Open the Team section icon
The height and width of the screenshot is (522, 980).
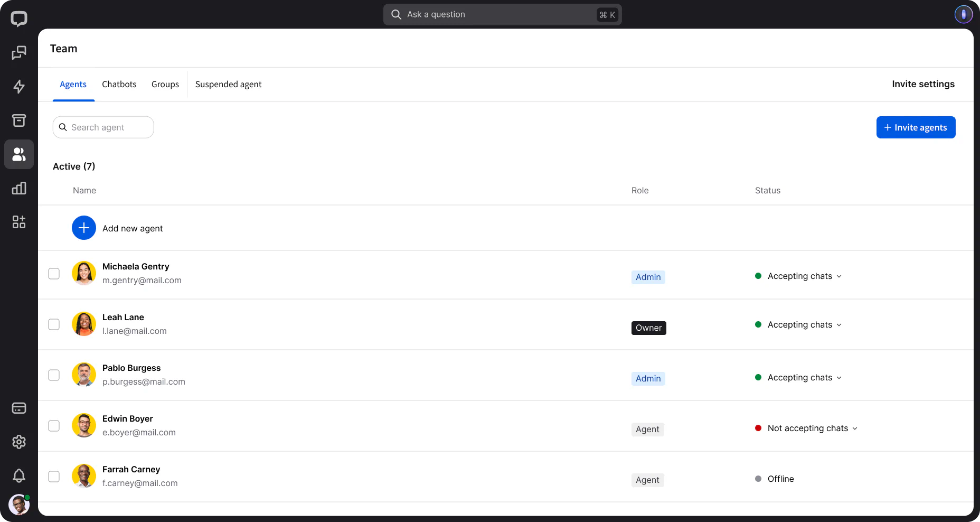pyautogui.click(x=19, y=154)
